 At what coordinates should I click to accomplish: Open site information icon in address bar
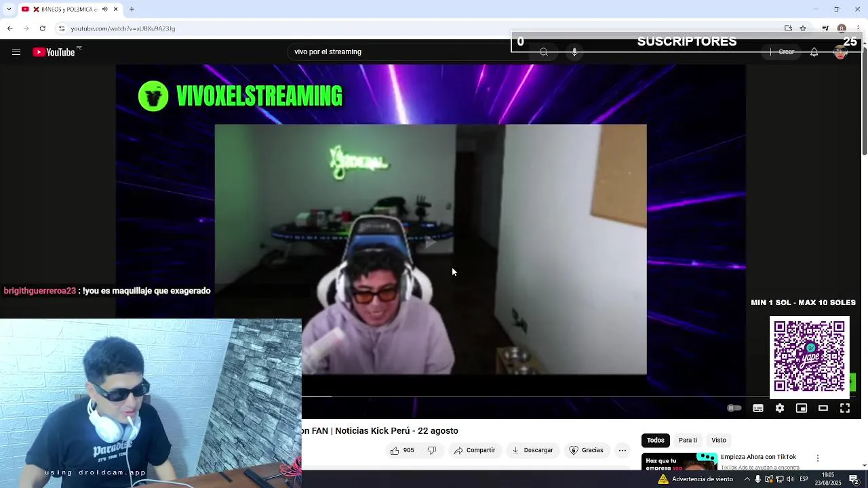62,28
